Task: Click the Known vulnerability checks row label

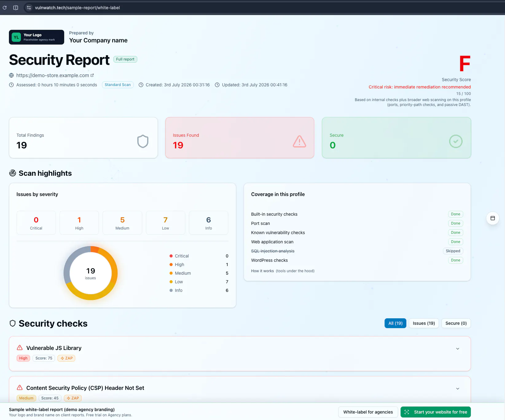Action: click(278, 233)
